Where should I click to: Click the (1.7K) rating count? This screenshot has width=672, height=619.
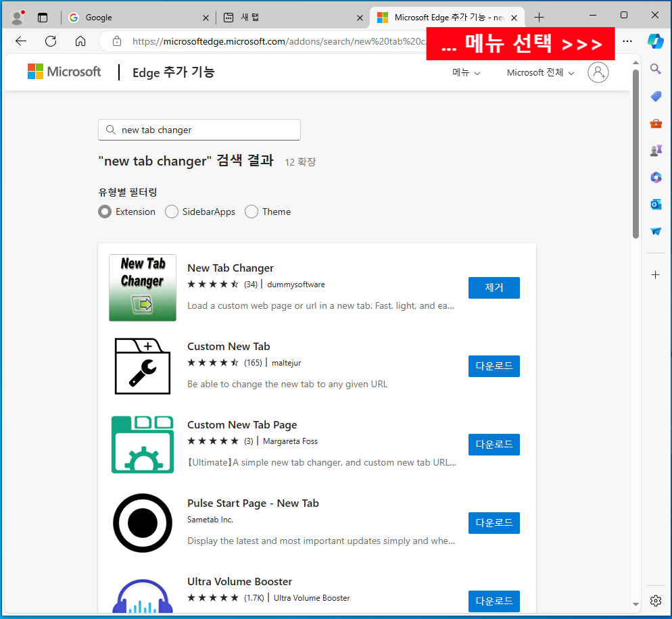pyautogui.click(x=254, y=598)
